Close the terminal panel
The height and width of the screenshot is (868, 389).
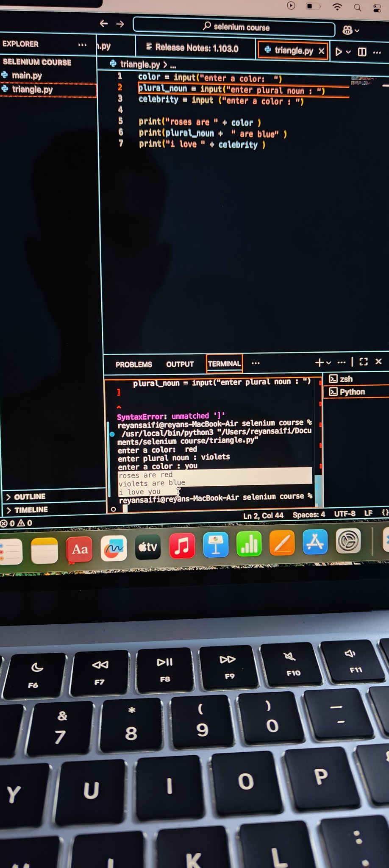pos(379,361)
